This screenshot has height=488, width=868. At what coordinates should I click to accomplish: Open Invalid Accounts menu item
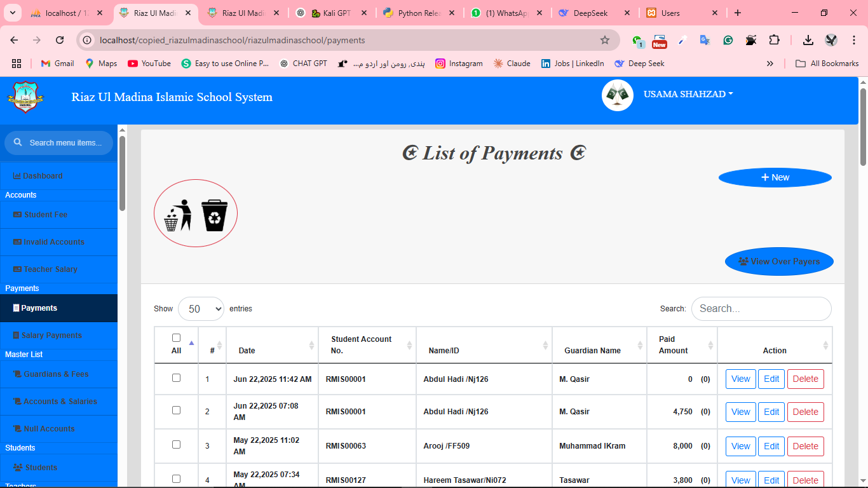(58, 242)
